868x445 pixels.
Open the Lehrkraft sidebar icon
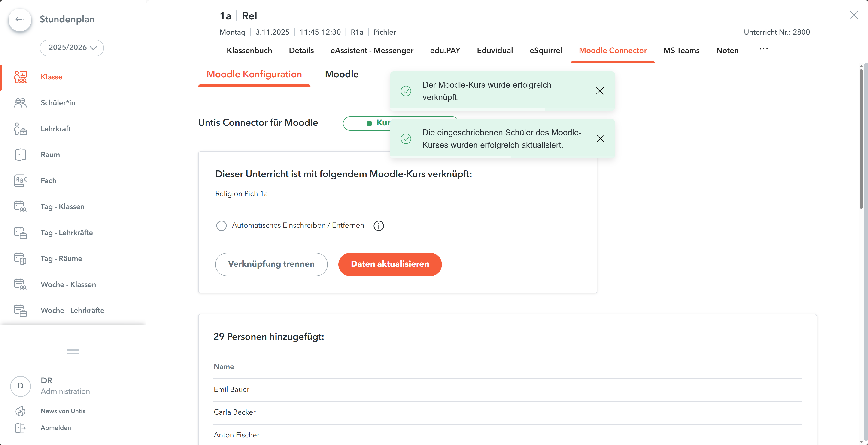pyautogui.click(x=20, y=128)
